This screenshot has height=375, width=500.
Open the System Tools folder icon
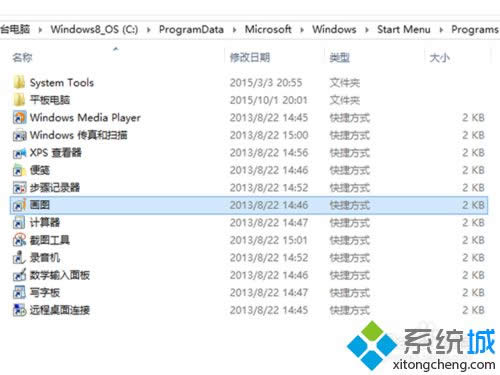(x=19, y=82)
